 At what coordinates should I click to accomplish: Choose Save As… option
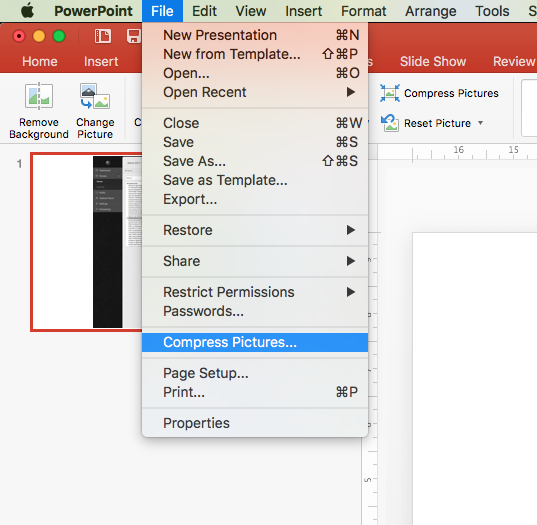[255, 161]
